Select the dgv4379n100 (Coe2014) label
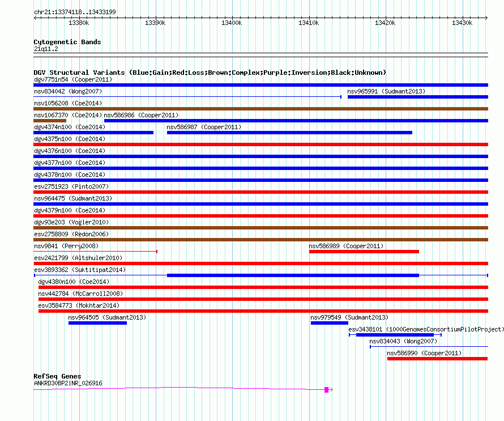Image resolution: width=504 pixels, height=421 pixels. tap(70, 210)
